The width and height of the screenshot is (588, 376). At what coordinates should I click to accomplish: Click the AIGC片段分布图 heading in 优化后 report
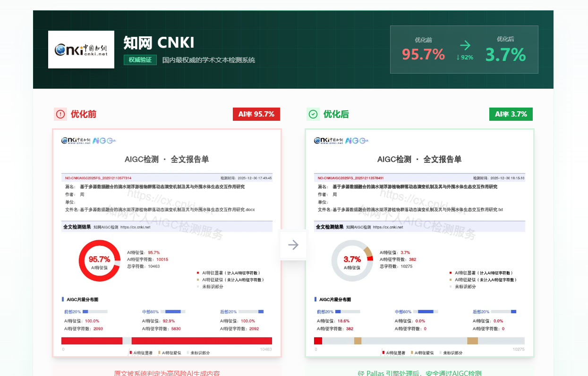(x=335, y=300)
